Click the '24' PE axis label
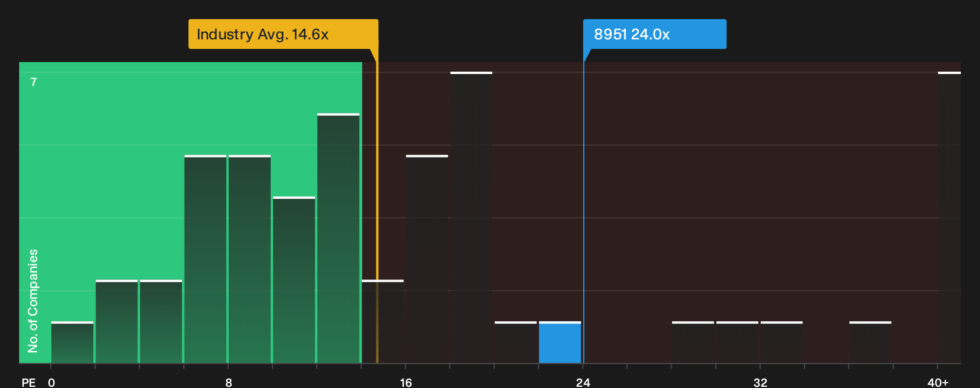The image size is (980, 388). point(583,382)
